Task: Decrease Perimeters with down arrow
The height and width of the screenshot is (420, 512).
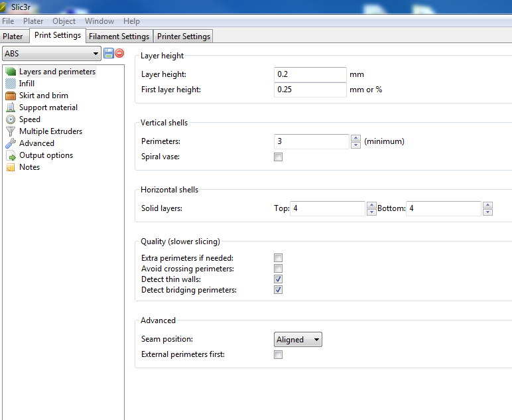Action: click(355, 145)
